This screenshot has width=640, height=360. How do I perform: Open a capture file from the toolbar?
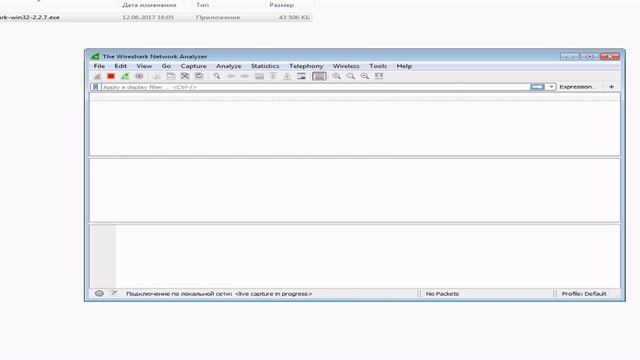(157, 76)
